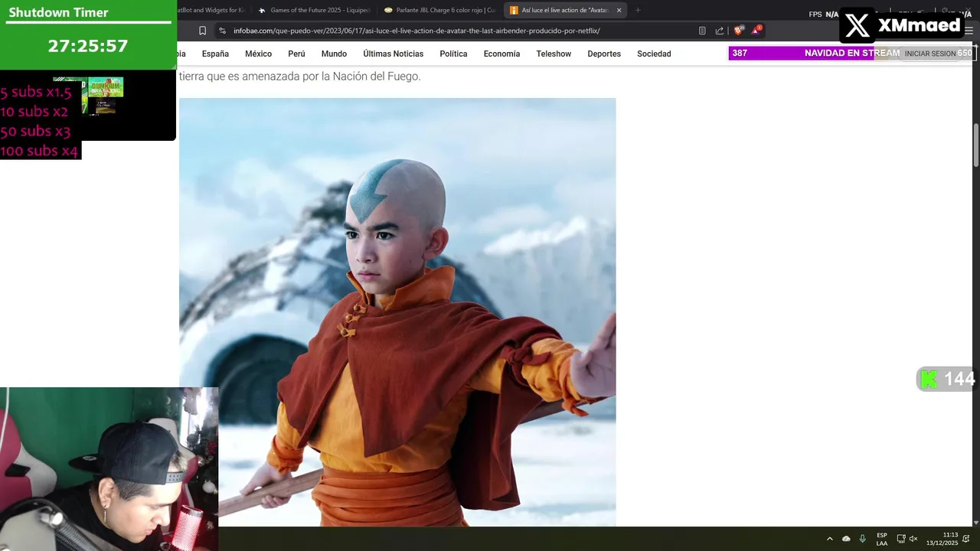Go to the Economía section
This screenshot has width=980, height=551.
coord(501,54)
